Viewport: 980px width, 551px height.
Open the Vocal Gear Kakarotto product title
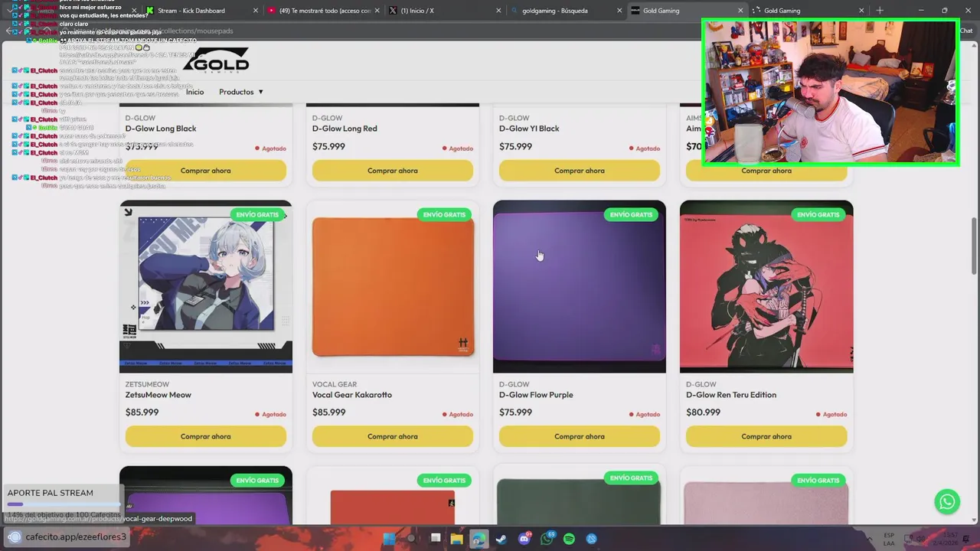point(352,395)
